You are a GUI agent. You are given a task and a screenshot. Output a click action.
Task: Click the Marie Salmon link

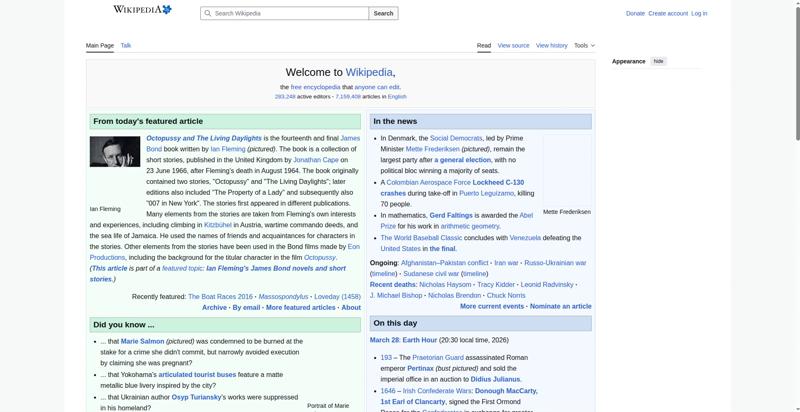(x=143, y=341)
